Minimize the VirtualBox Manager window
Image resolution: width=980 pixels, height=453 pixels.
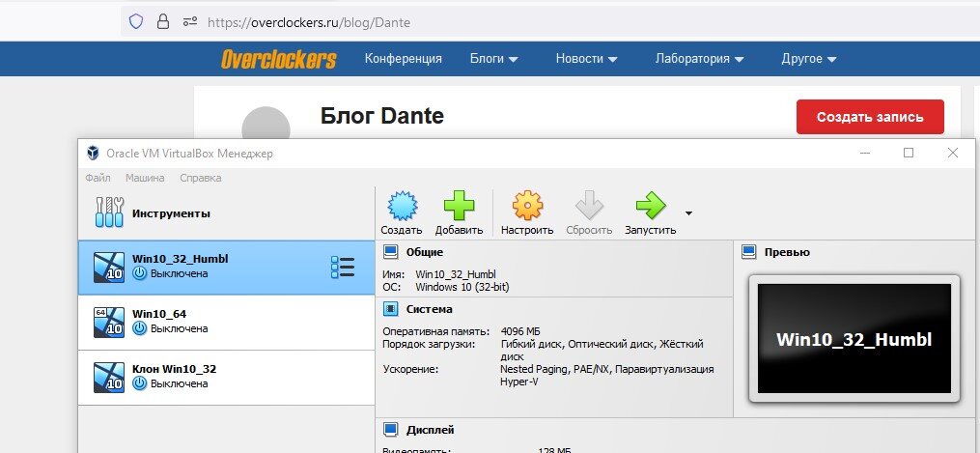pyautogui.click(x=866, y=153)
